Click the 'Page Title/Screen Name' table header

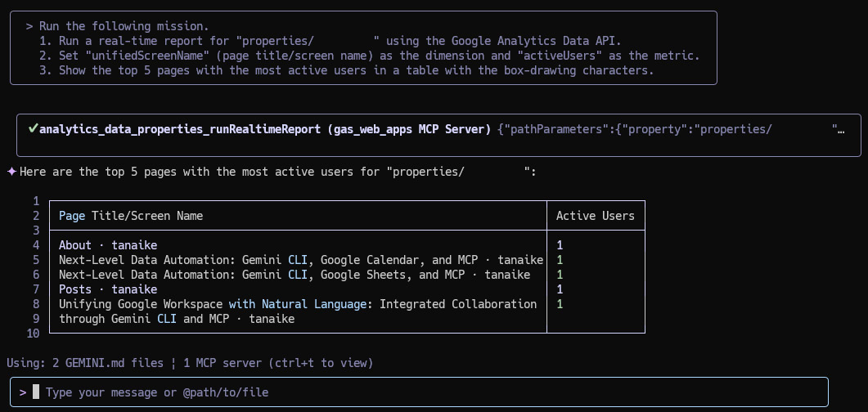pos(131,216)
